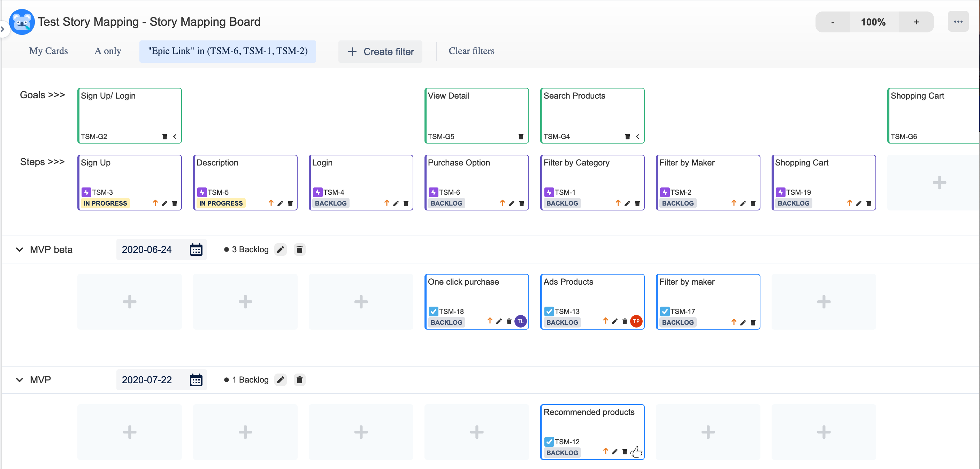
Task: Add a card under Sign Up in MVP beta
Action: tap(129, 302)
